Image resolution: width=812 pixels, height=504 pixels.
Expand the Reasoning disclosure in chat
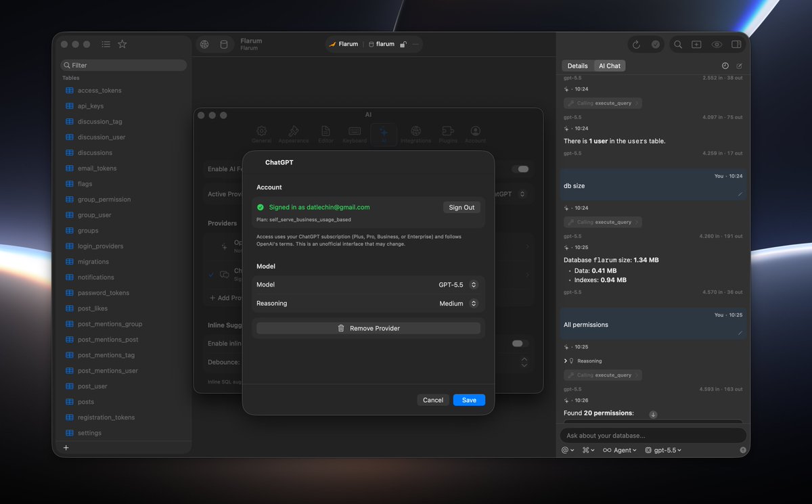(566, 361)
